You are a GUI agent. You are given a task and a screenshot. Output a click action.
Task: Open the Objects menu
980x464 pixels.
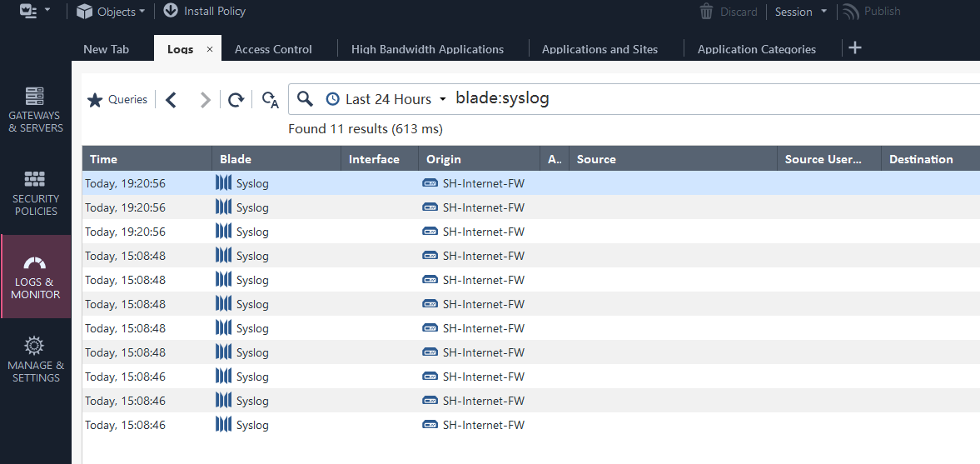pos(111,12)
